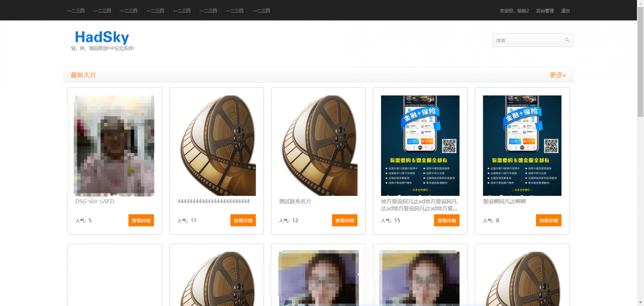Click the 人气: 8 popularity text
This screenshot has height=306, width=644.
click(491, 220)
